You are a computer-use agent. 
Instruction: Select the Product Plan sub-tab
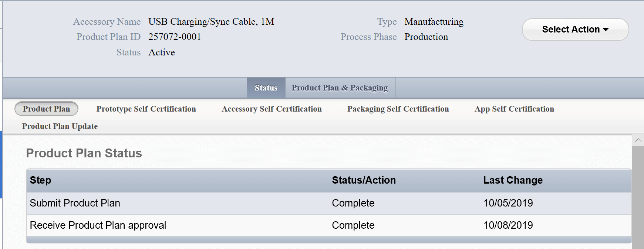tap(46, 109)
